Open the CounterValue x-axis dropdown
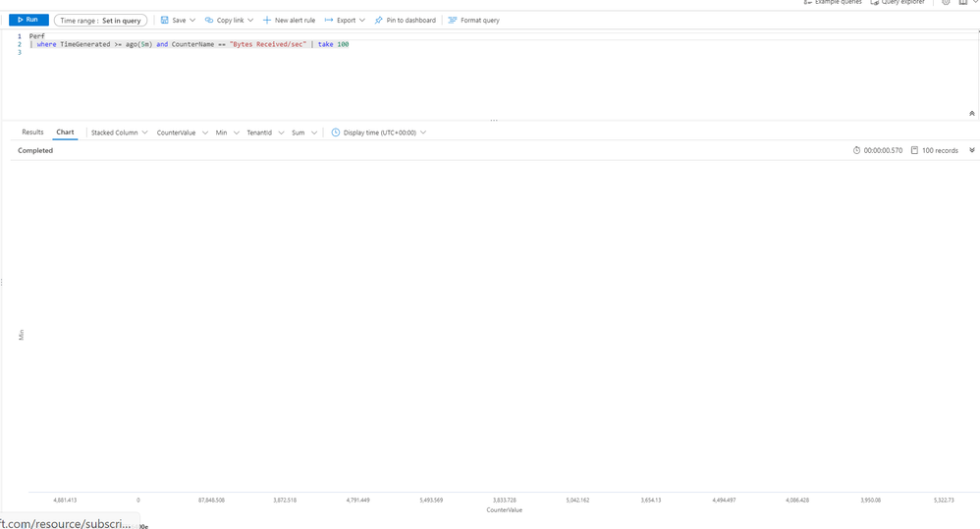 [182, 132]
